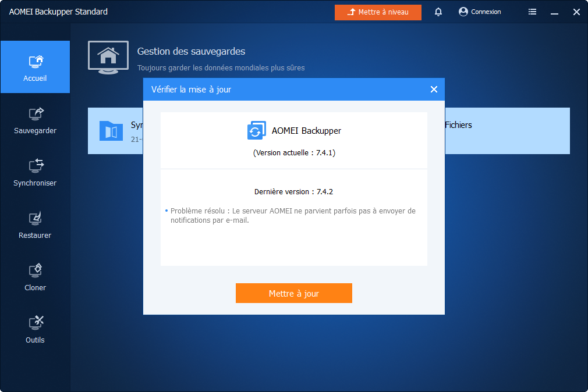
Task: Click the Dernière version : 7.4.2 text
Action: pyautogui.click(x=293, y=191)
